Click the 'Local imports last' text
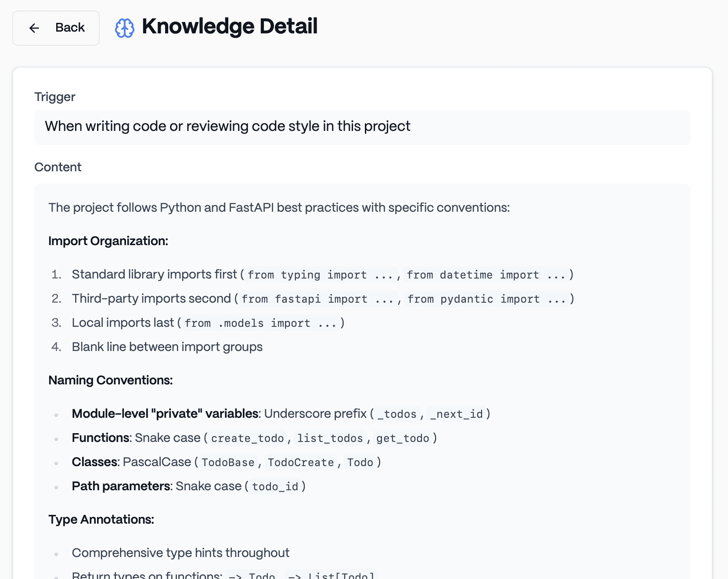The width and height of the screenshot is (728, 579). coord(123,322)
